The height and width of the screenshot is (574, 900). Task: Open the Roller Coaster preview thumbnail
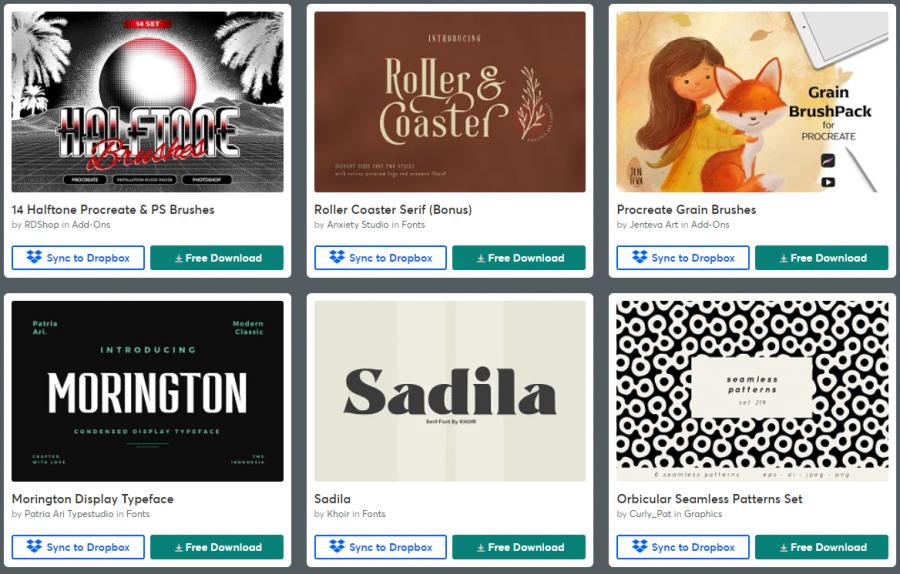click(450, 102)
